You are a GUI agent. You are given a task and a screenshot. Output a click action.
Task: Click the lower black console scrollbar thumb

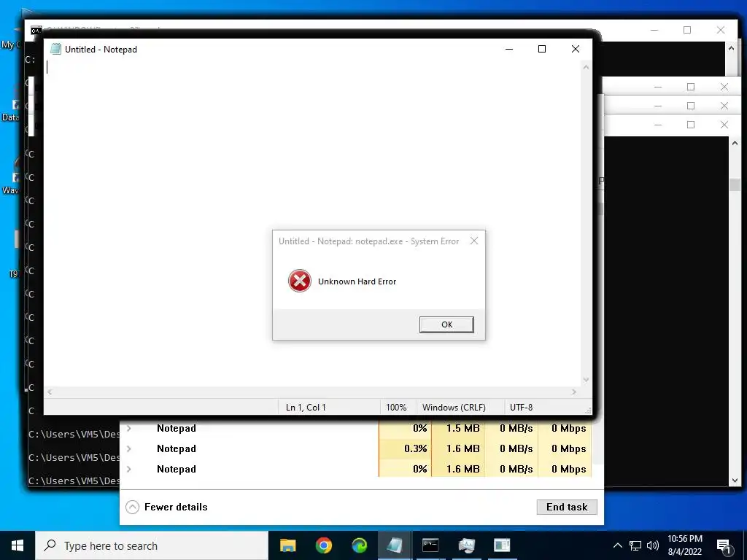pos(735,184)
